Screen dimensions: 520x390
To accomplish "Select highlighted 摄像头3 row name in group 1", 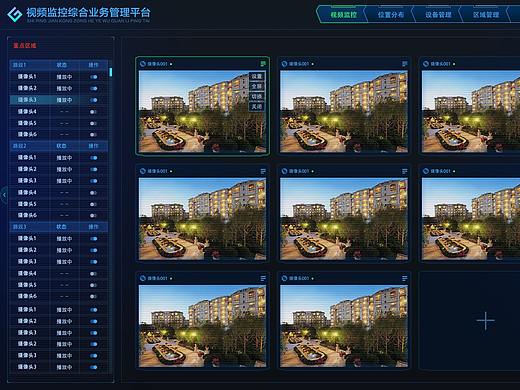I will pos(27,100).
